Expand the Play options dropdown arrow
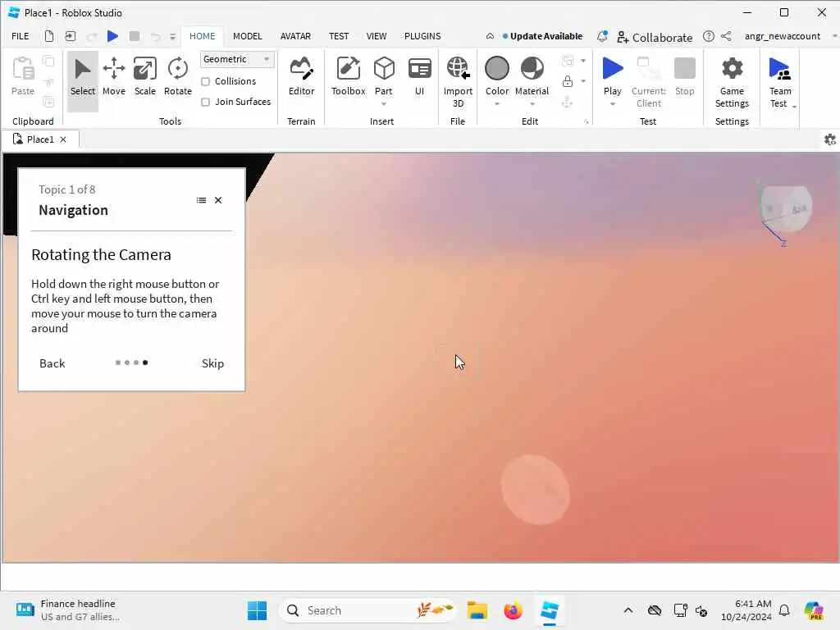840x630 pixels. [x=612, y=104]
